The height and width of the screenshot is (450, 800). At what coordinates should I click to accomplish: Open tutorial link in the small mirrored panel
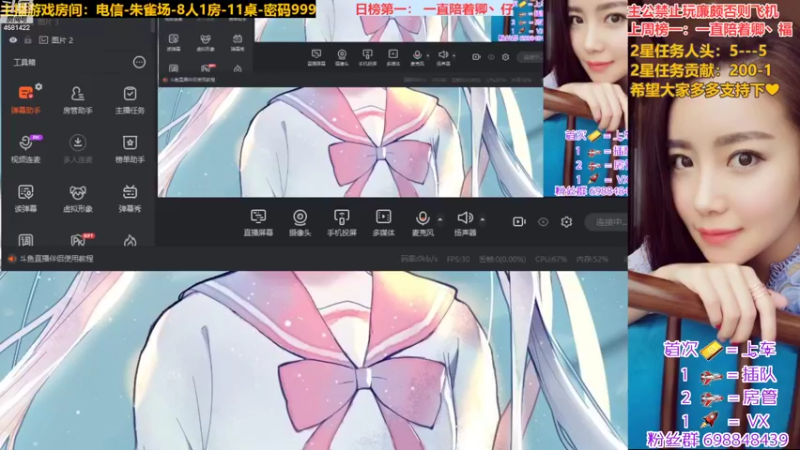(192, 80)
